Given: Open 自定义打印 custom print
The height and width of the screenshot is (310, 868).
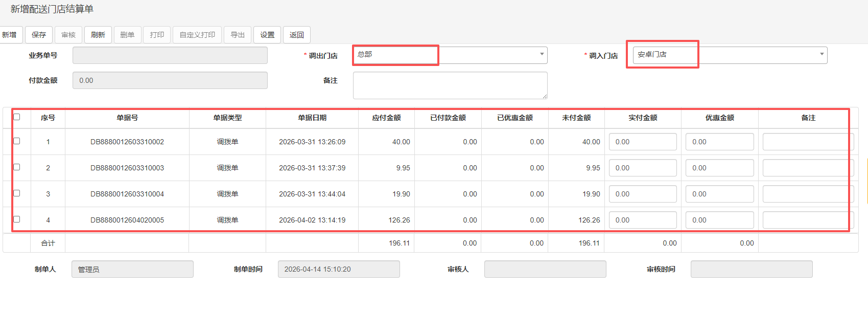Looking at the screenshot, I should (197, 35).
